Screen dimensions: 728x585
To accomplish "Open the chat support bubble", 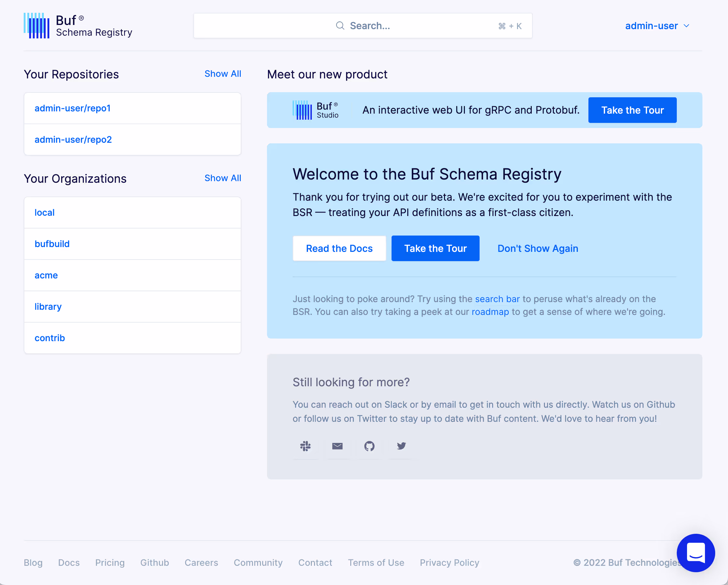I will coord(696,553).
